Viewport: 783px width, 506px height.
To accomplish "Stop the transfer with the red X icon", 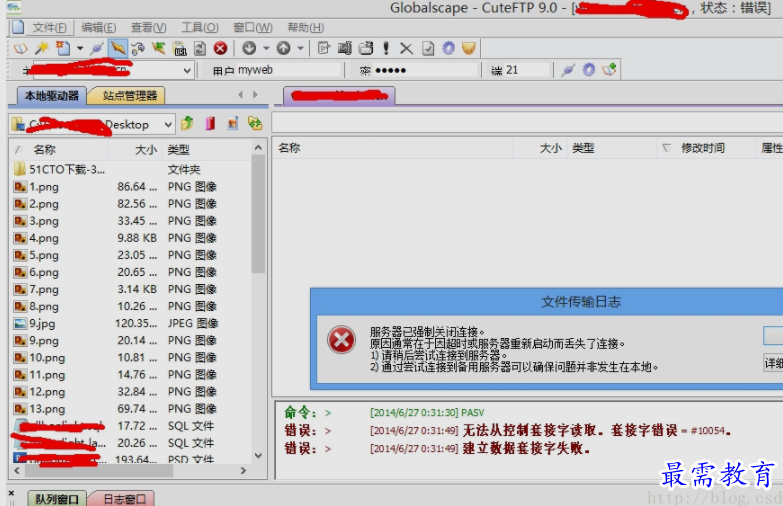I will click(220, 48).
